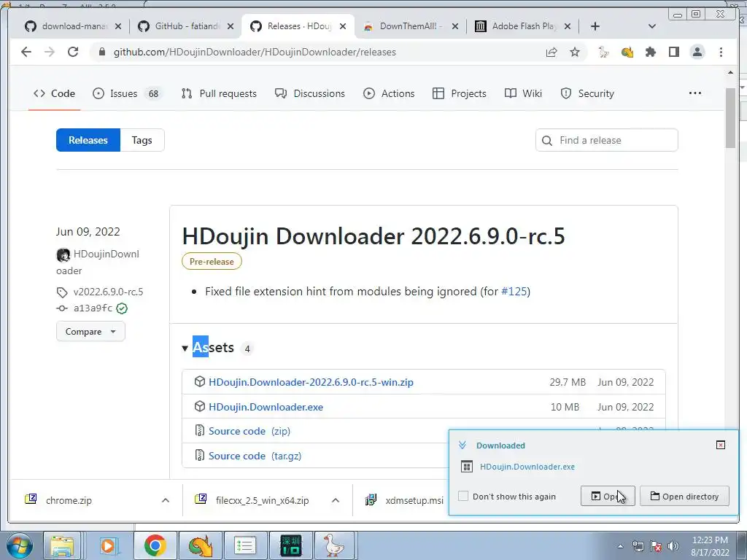This screenshot has width=747, height=560.
Task: Open the Pull requests tab
Action: pyautogui.click(x=219, y=93)
